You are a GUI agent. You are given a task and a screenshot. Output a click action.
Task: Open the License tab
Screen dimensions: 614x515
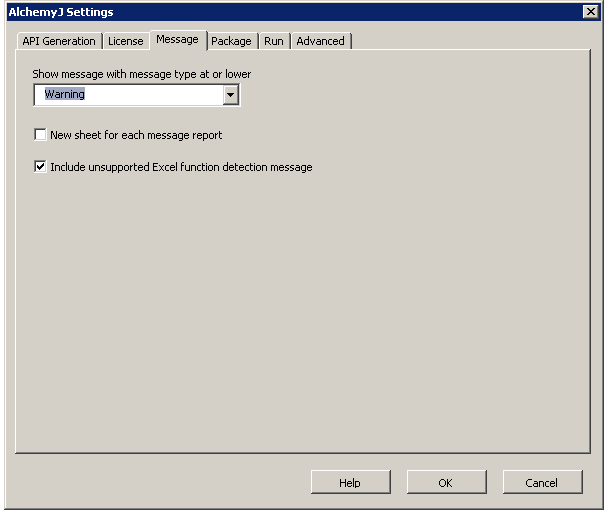pos(126,41)
